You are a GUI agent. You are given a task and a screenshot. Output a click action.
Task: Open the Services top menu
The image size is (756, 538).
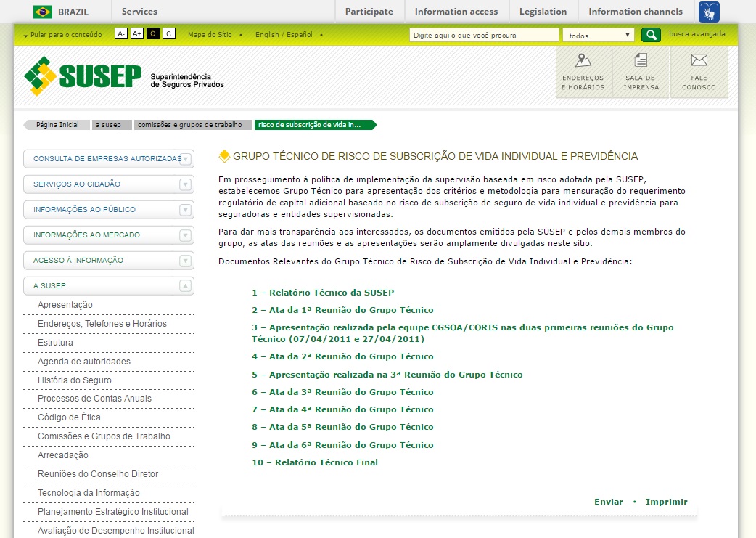pyautogui.click(x=139, y=12)
